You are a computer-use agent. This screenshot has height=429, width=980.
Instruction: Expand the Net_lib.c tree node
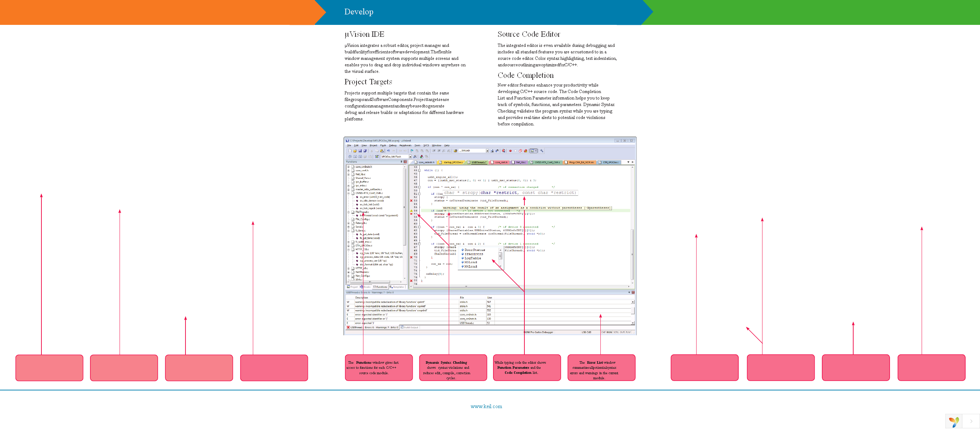tap(349, 174)
